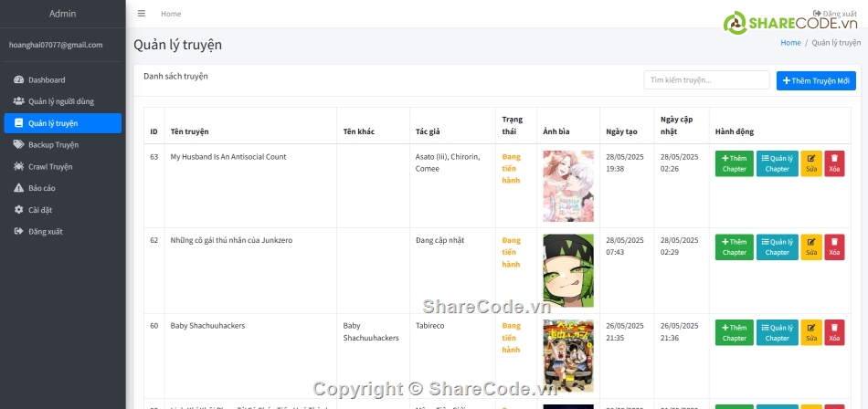
Task: Click the Quản lý người dùng users icon
Action: tap(18, 101)
